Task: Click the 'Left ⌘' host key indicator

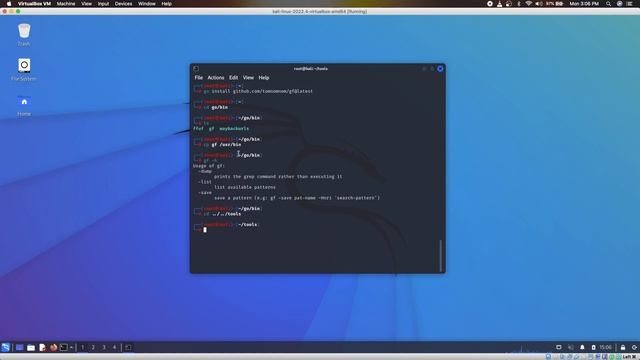Action: pyautogui.click(x=630, y=357)
